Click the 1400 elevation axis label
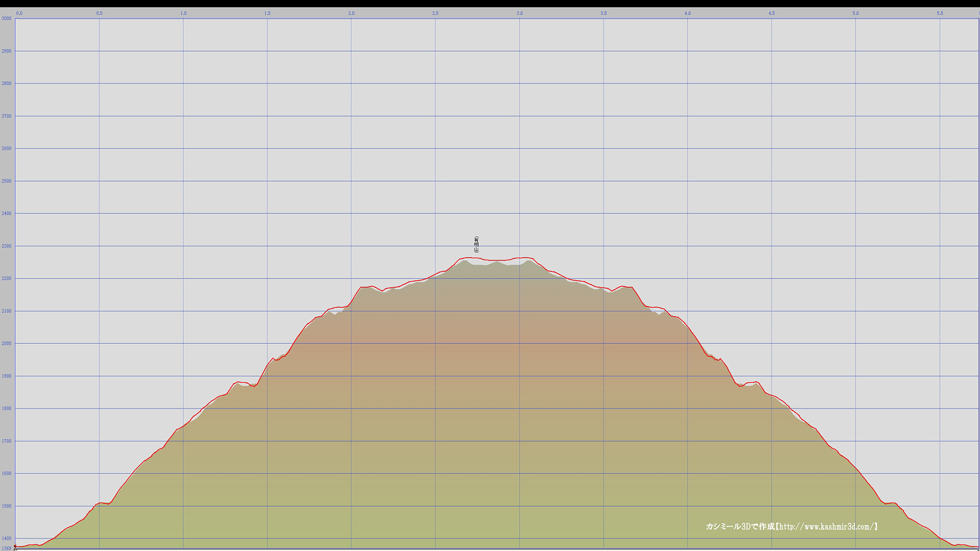 point(6,538)
